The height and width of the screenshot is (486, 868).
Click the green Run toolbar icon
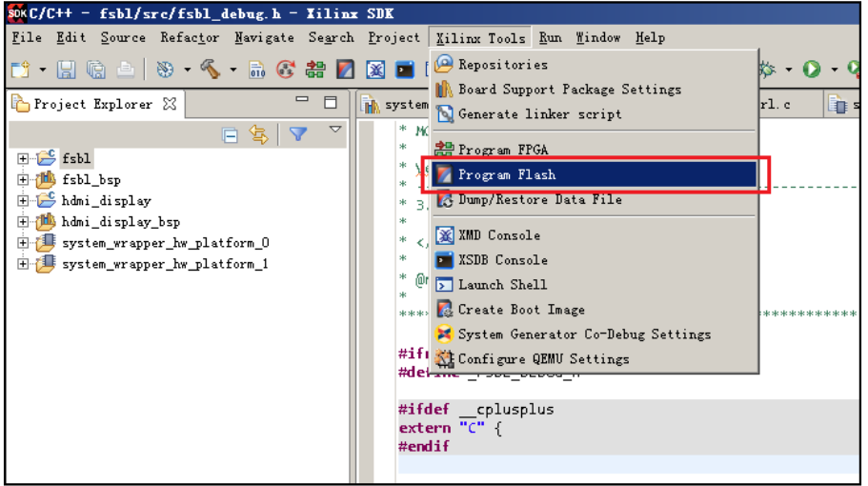coord(812,70)
